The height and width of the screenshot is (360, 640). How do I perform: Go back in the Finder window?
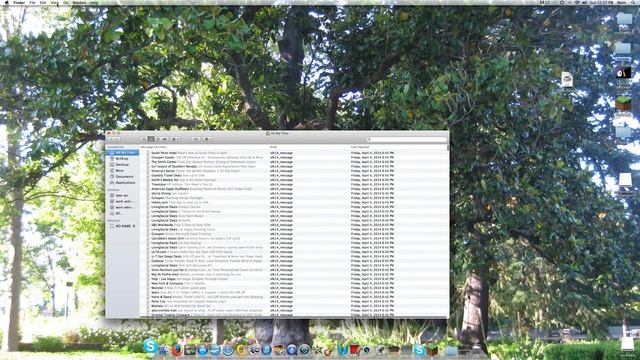point(111,139)
